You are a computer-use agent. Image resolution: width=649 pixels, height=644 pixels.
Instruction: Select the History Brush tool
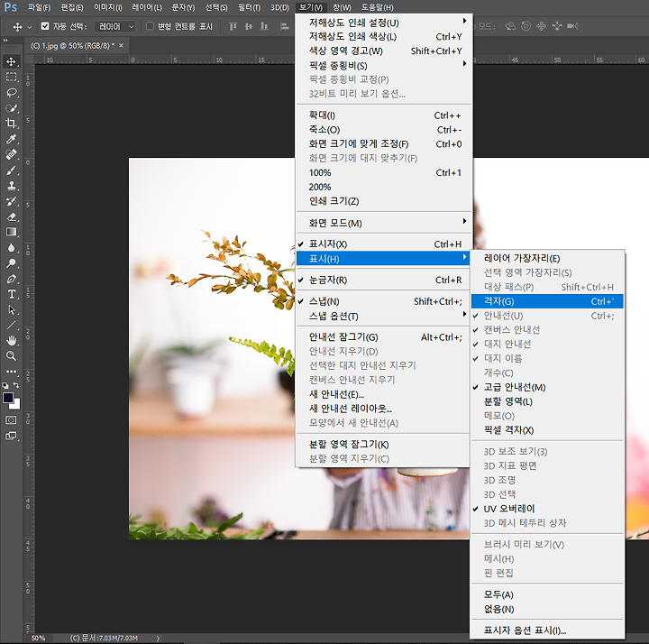point(11,201)
